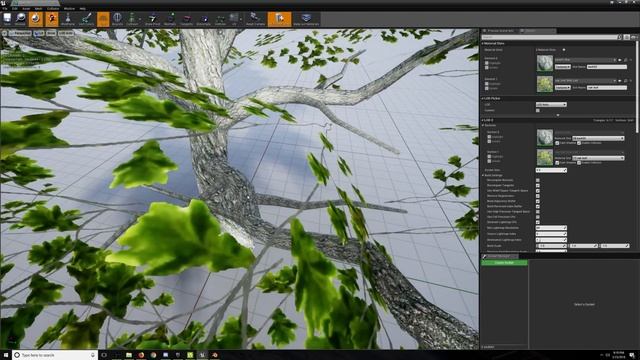
Task: Click the Save toolbar icon
Action: point(7,19)
